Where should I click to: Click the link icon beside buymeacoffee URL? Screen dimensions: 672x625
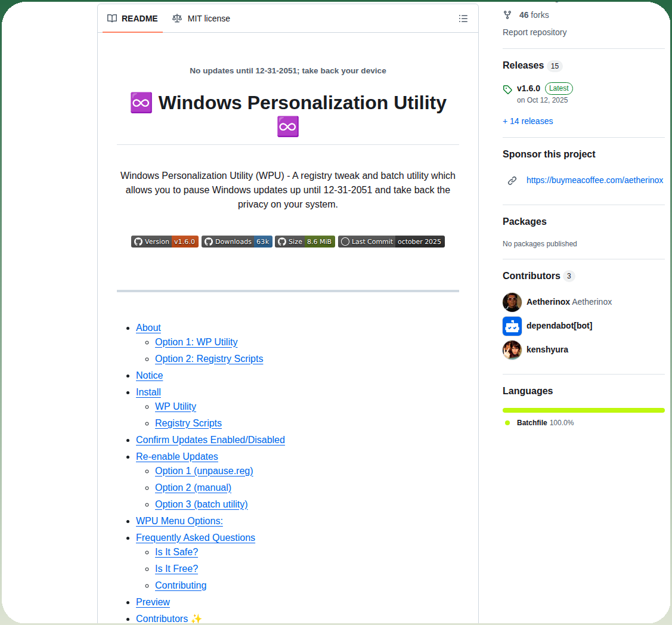pos(512,181)
